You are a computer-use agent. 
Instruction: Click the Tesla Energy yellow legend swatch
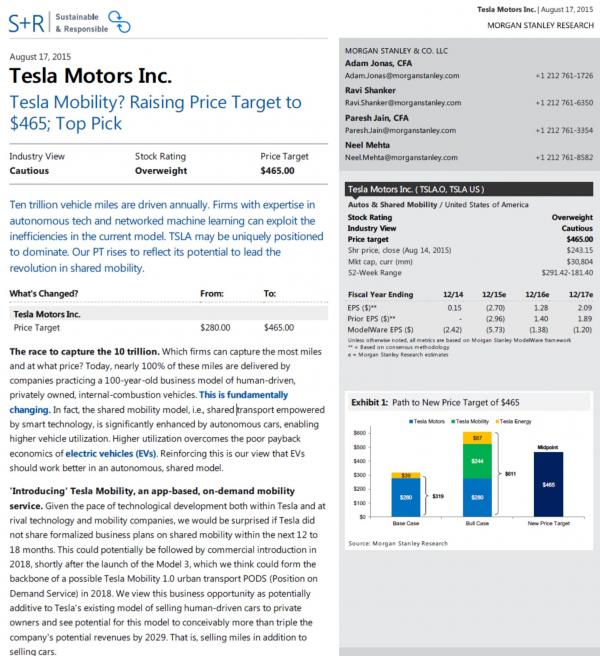497,422
